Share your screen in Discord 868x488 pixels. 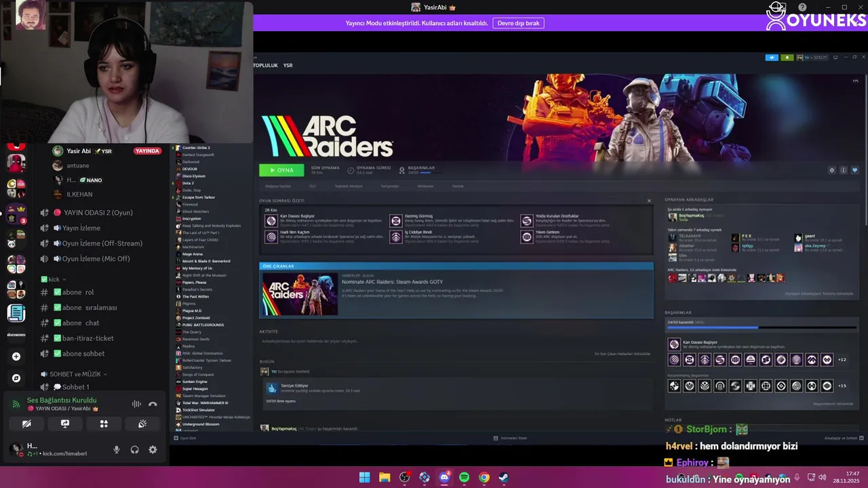tap(65, 424)
